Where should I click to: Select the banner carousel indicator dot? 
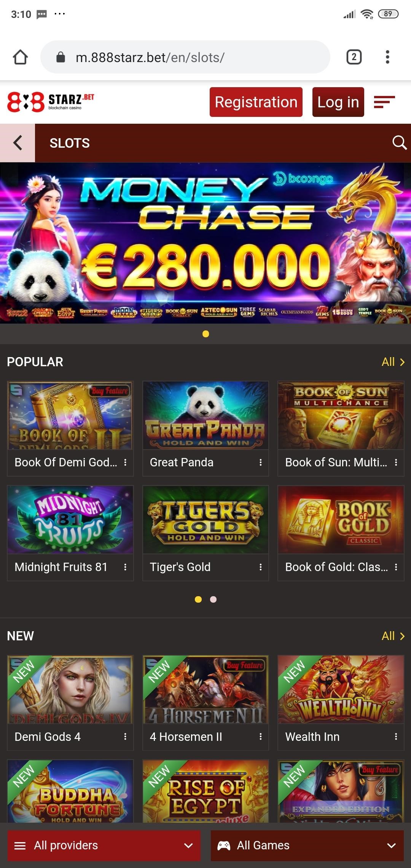pos(206,334)
